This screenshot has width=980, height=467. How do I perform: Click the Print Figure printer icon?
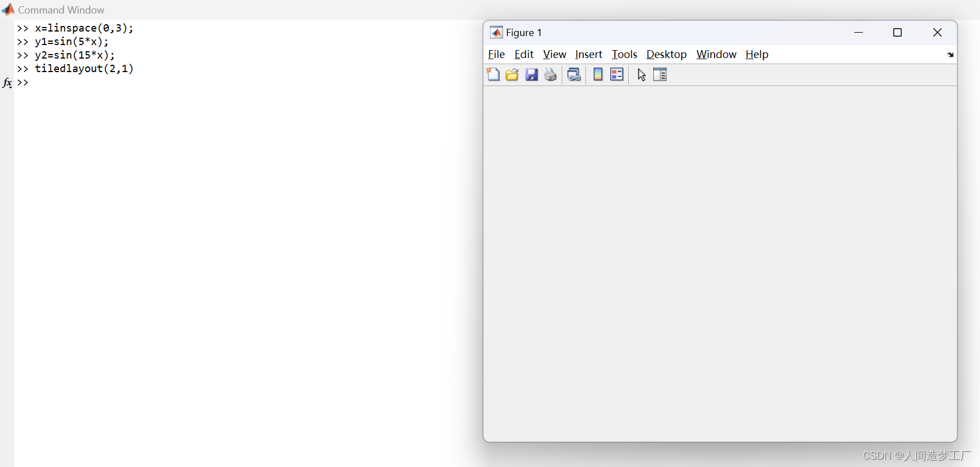pyautogui.click(x=551, y=74)
